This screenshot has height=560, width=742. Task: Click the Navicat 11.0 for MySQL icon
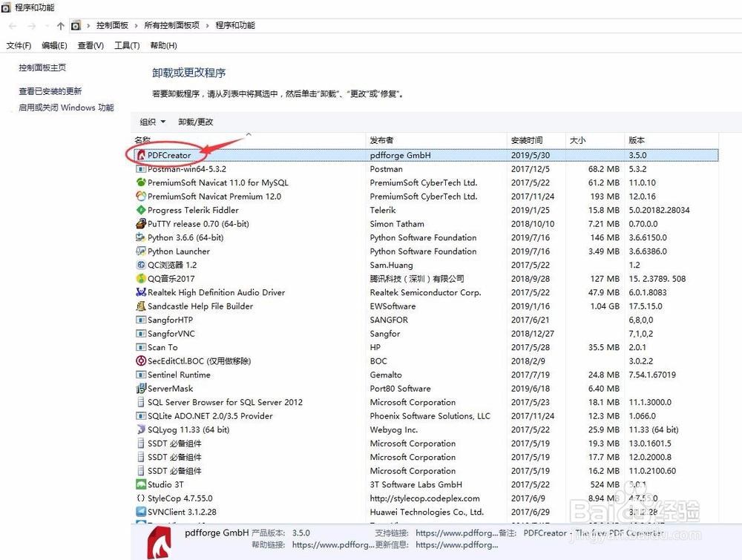tap(141, 182)
